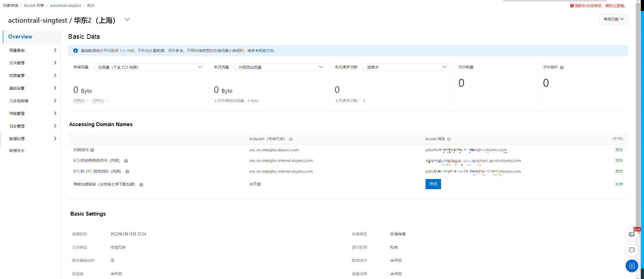The width and height of the screenshot is (644, 279).
Task: Click the help icon next to ECS 的经典网络访问
Action: pyautogui.click(x=126, y=161)
